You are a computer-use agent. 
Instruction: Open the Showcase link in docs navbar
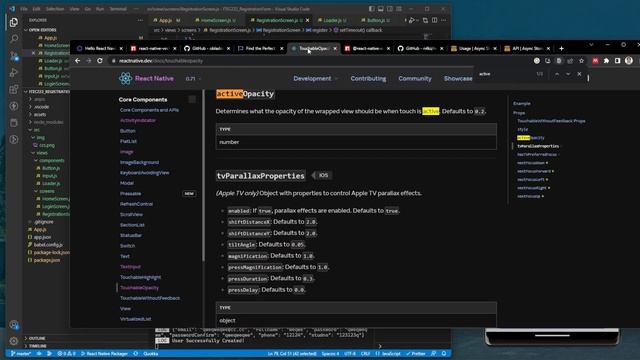pyautogui.click(x=458, y=78)
